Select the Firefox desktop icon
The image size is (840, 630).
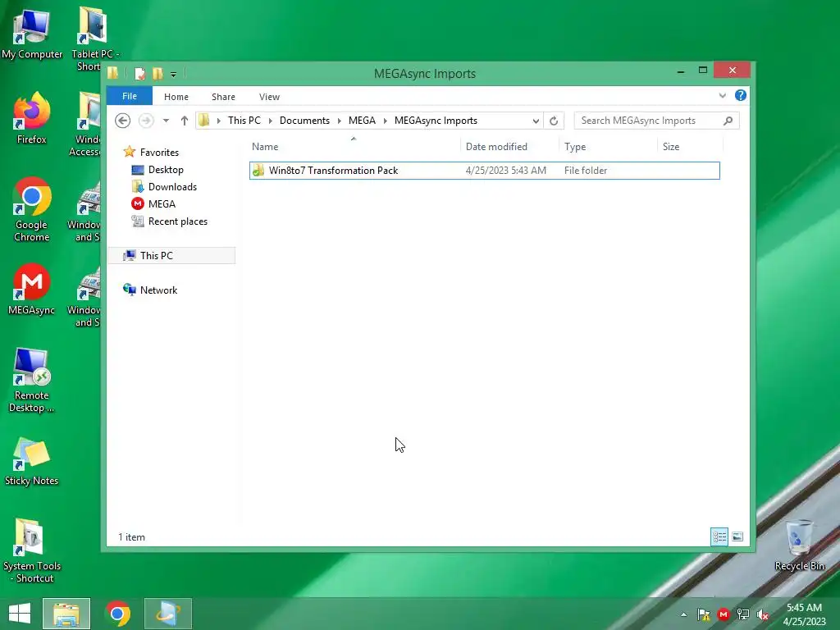[32, 118]
